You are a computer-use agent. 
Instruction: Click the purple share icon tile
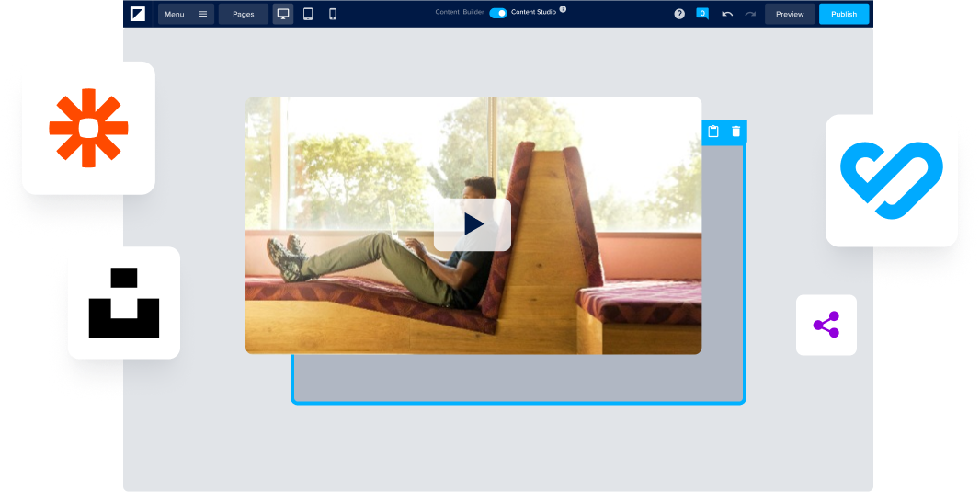tap(826, 325)
